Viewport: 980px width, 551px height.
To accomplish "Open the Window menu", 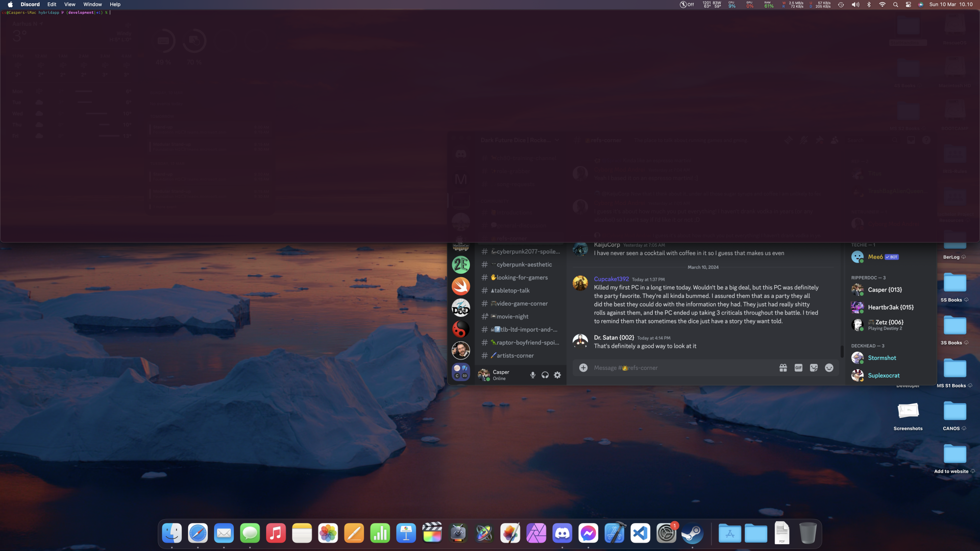I will pos(92,4).
